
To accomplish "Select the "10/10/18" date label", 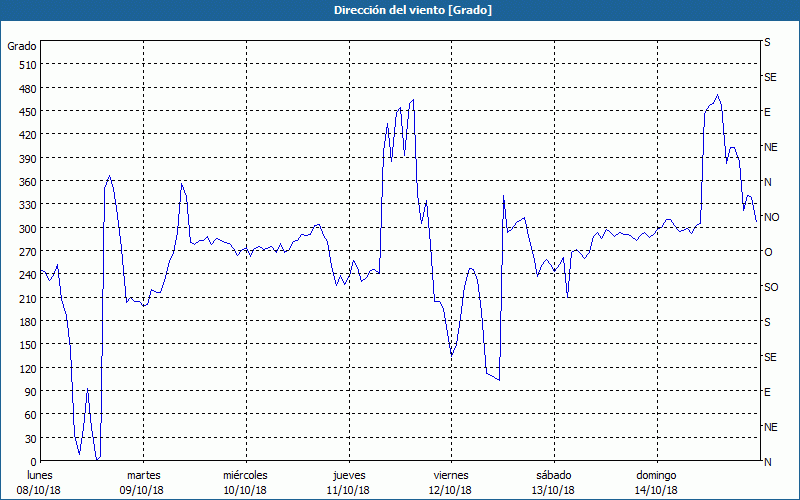I will 245,490.
